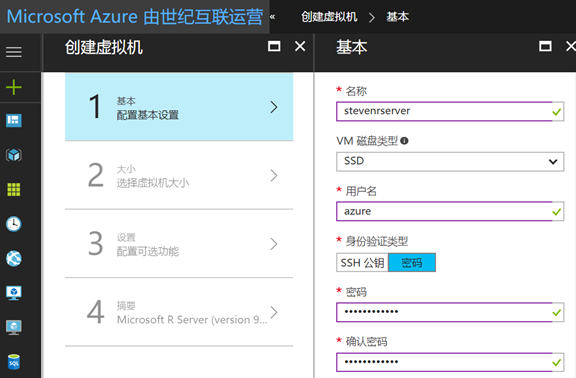
Task: Click the info icon next to VM 磁盘类型
Action: click(x=404, y=141)
